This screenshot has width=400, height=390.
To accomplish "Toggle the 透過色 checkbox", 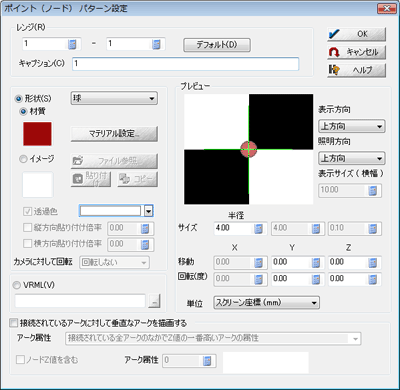I will (27, 211).
